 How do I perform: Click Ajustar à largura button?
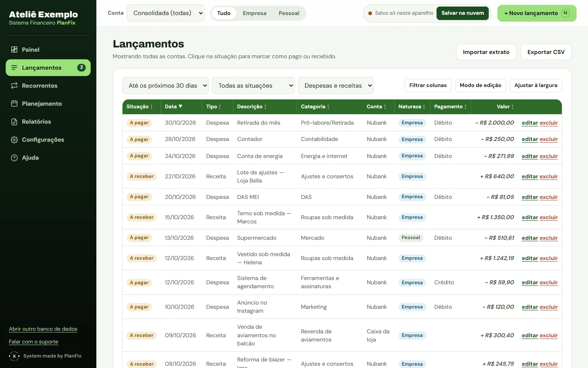click(x=536, y=85)
